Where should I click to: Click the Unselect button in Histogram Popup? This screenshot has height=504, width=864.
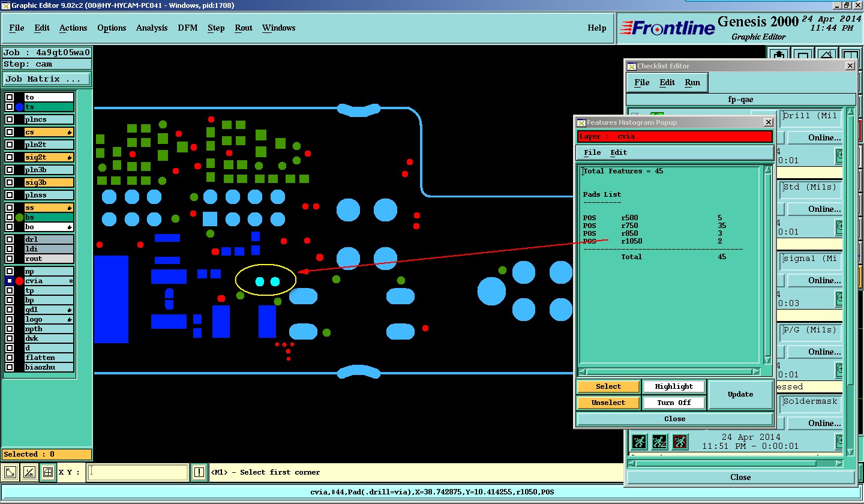608,403
